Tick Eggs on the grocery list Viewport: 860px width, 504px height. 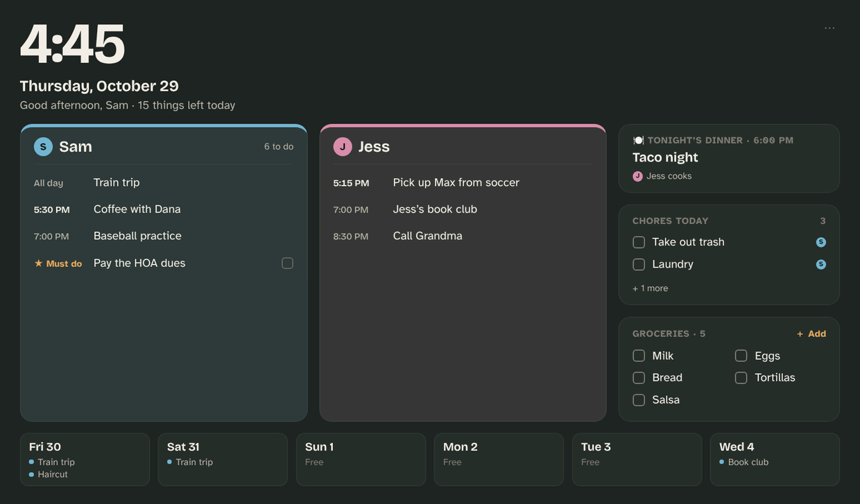pyautogui.click(x=741, y=356)
